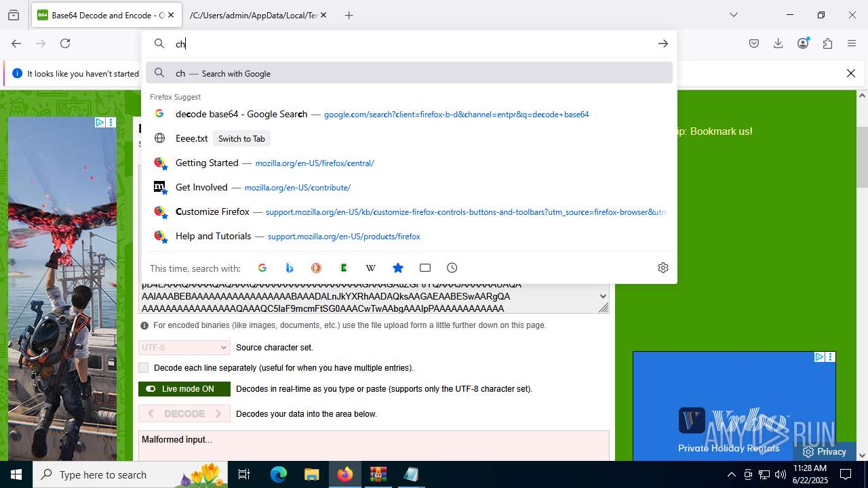The width and height of the screenshot is (868, 488).
Task: Launch Microsoft Edge from taskbar
Action: tap(279, 474)
